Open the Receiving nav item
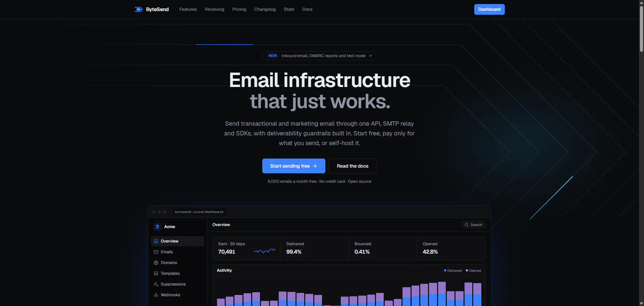 tap(215, 9)
